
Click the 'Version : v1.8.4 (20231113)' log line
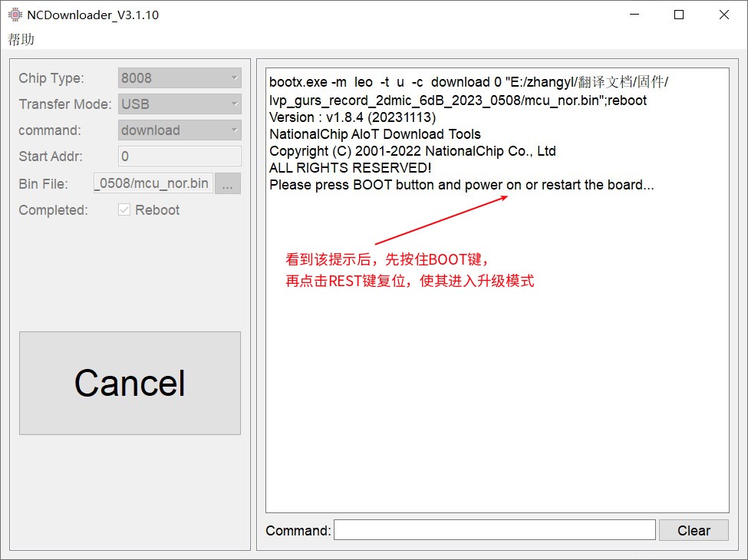(353, 117)
